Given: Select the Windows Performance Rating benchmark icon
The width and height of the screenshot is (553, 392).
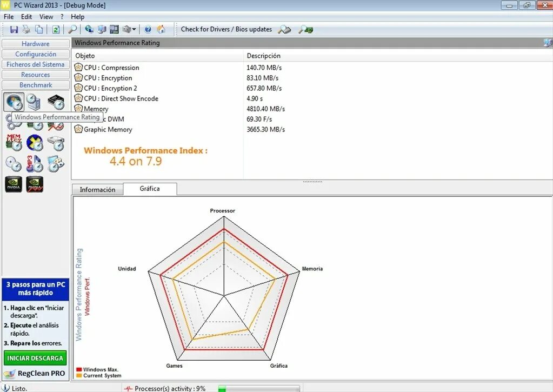Looking at the screenshot, I should click(x=14, y=102).
